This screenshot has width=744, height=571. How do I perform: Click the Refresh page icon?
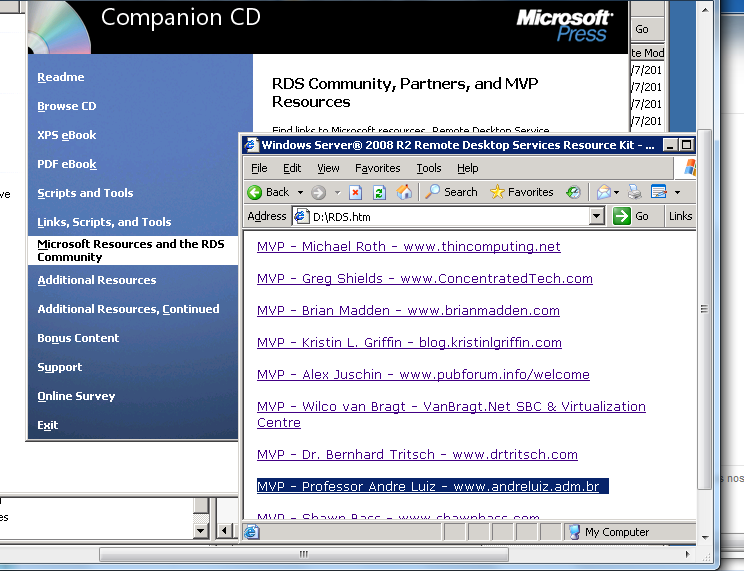(379, 192)
